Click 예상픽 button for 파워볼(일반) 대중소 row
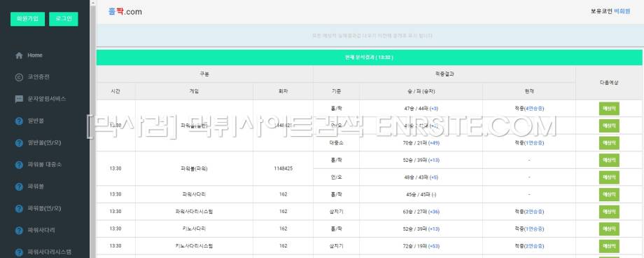Image resolution: width=644 pixels, height=258 pixels. [x=609, y=143]
